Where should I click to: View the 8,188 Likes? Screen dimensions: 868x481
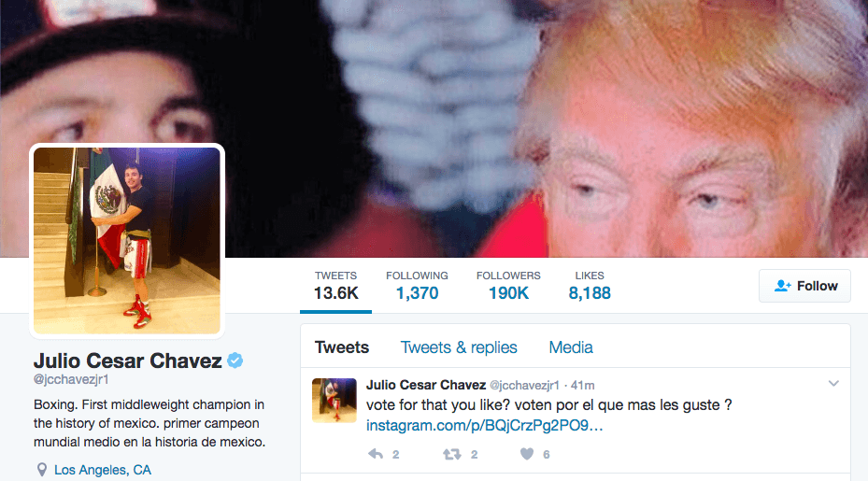tap(590, 286)
